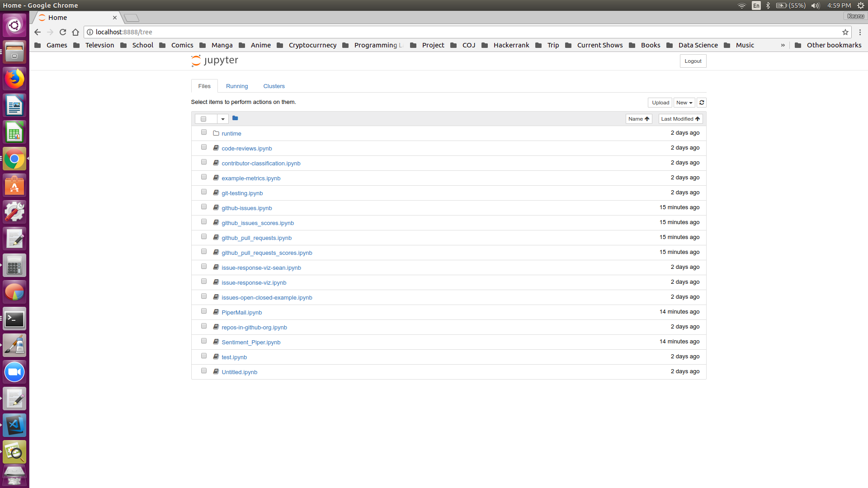The height and width of the screenshot is (488, 868).
Task: Reload the page in Chrome
Action: click(63, 32)
